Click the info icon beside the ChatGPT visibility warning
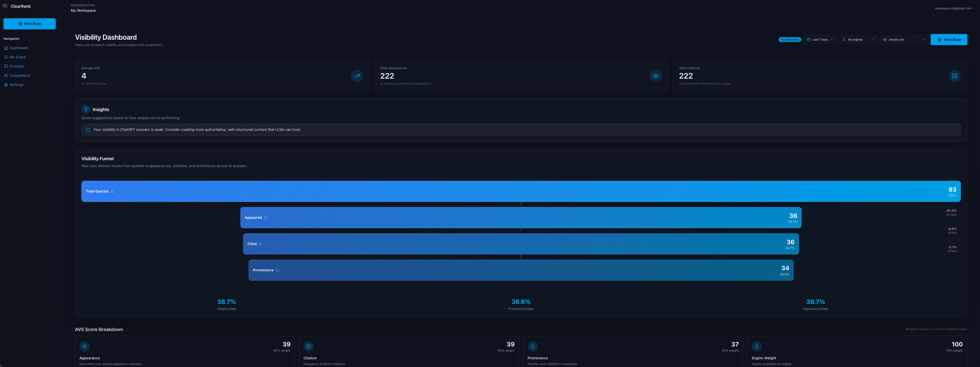The width and height of the screenshot is (980, 367). [88, 130]
